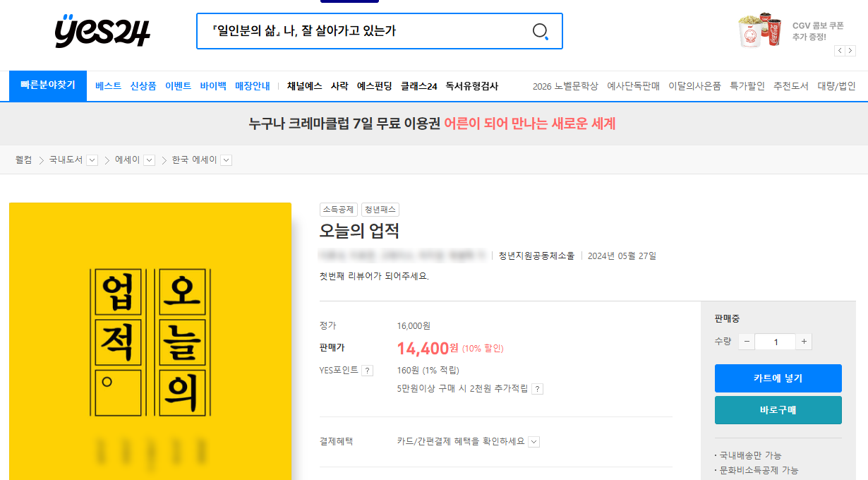Click the YES포인트 help question mark
The width and height of the screenshot is (868, 480).
coord(367,371)
